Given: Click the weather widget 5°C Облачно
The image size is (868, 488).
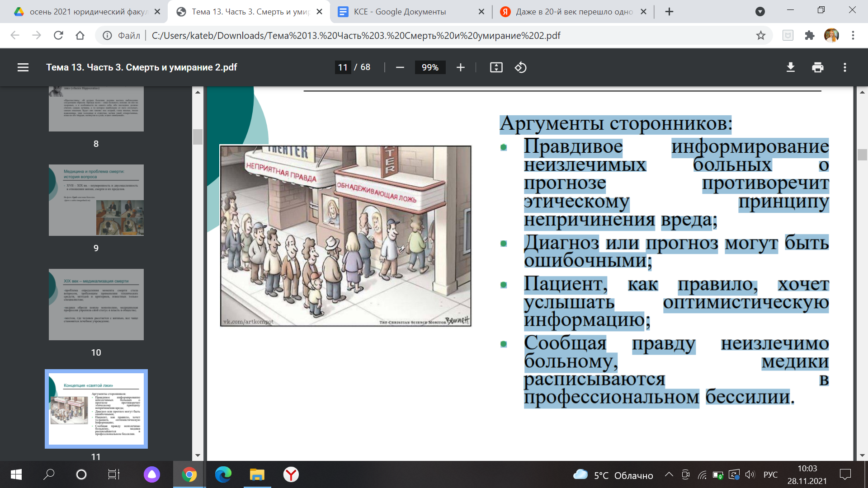Looking at the screenshot, I should (x=613, y=475).
